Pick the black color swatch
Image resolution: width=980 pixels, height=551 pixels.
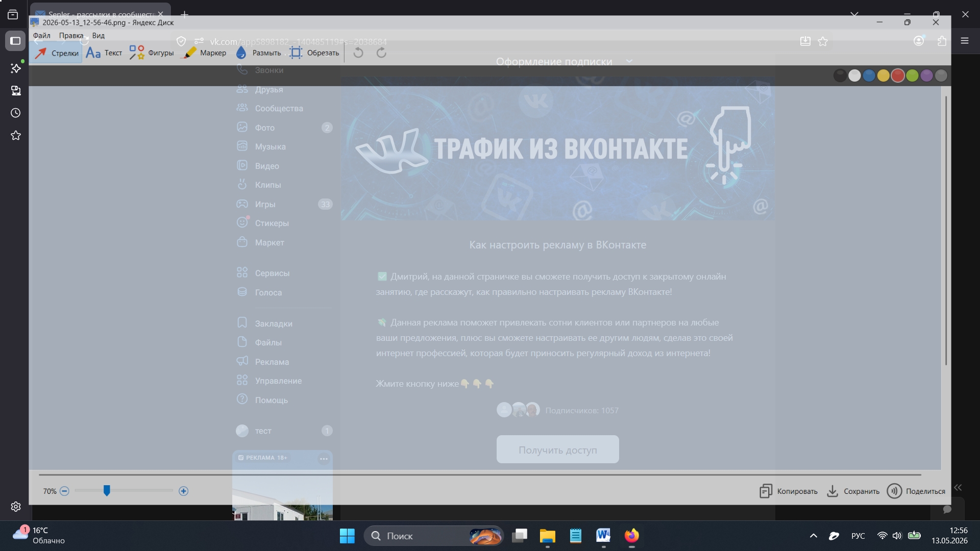click(840, 76)
